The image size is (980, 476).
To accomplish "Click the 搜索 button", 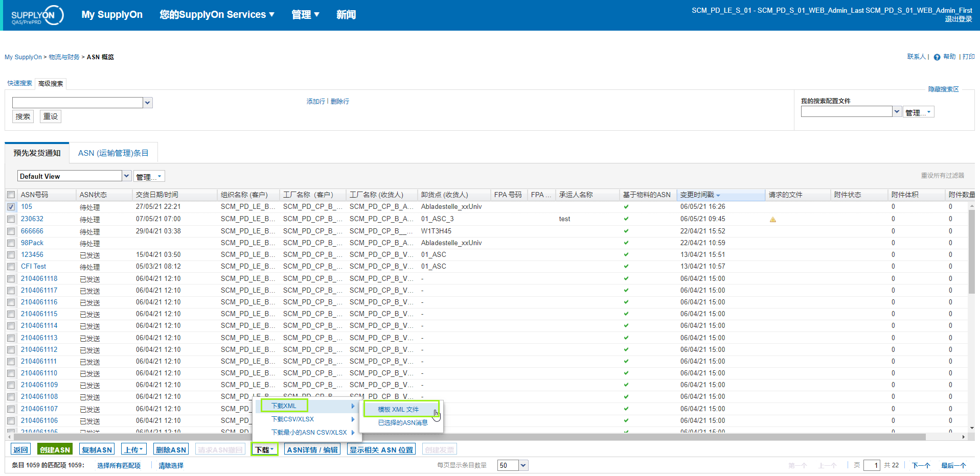I will pyautogui.click(x=23, y=116).
